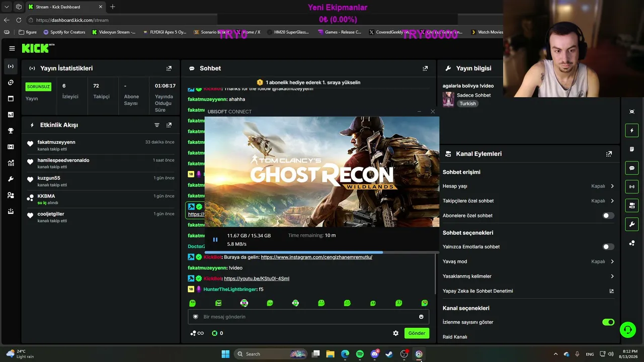This screenshot has height=362, width=644.
Task: Click the green headset support button
Action: click(628, 330)
